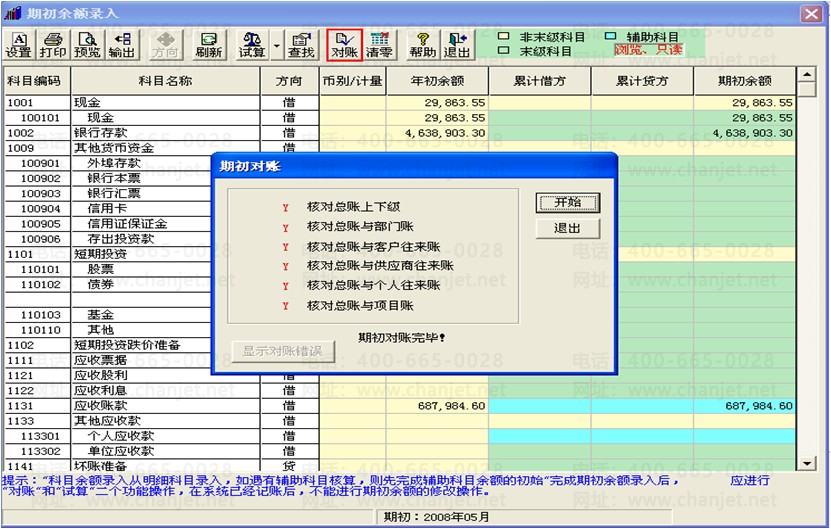Select the 对账 reconcile toolbar icon

click(x=344, y=45)
